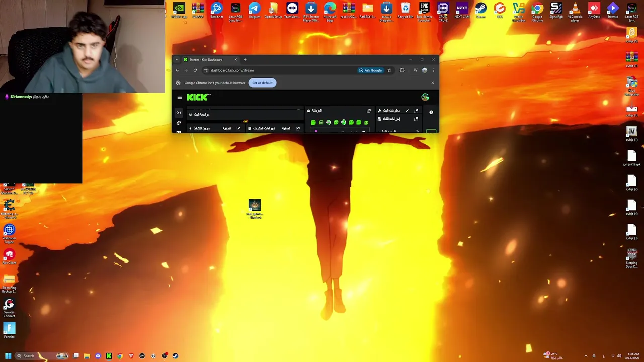Open Chrome media control icon
The image size is (644, 362).
(x=415, y=70)
